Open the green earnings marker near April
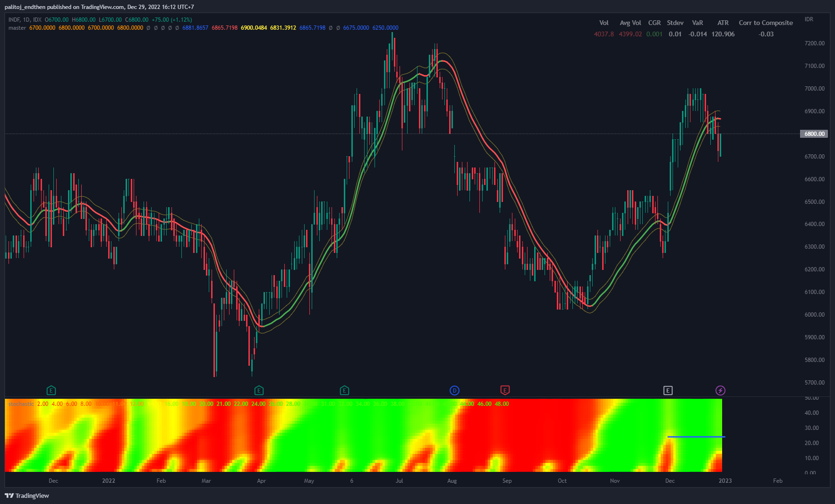The width and height of the screenshot is (835, 504). pyautogui.click(x=259, y=390)
